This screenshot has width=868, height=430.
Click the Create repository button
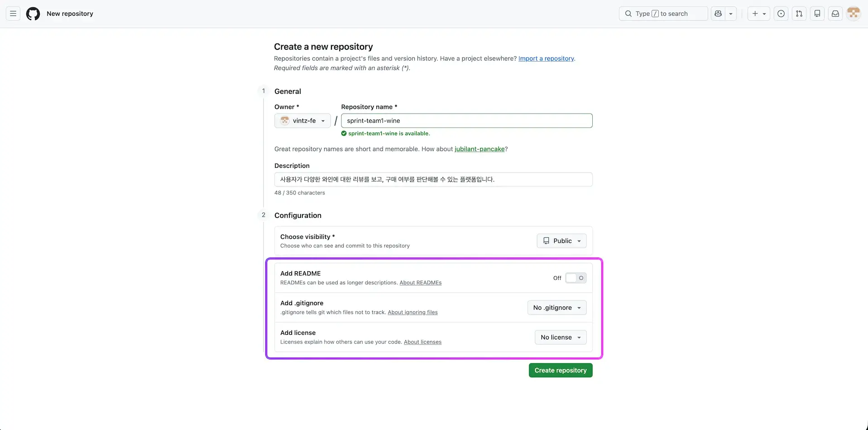pos(561,370)
